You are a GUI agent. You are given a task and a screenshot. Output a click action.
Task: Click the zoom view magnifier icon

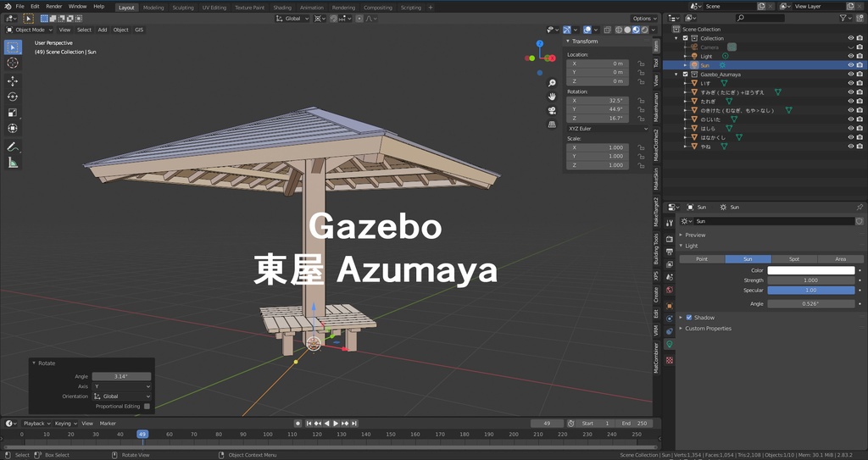[x=552, y=83]
